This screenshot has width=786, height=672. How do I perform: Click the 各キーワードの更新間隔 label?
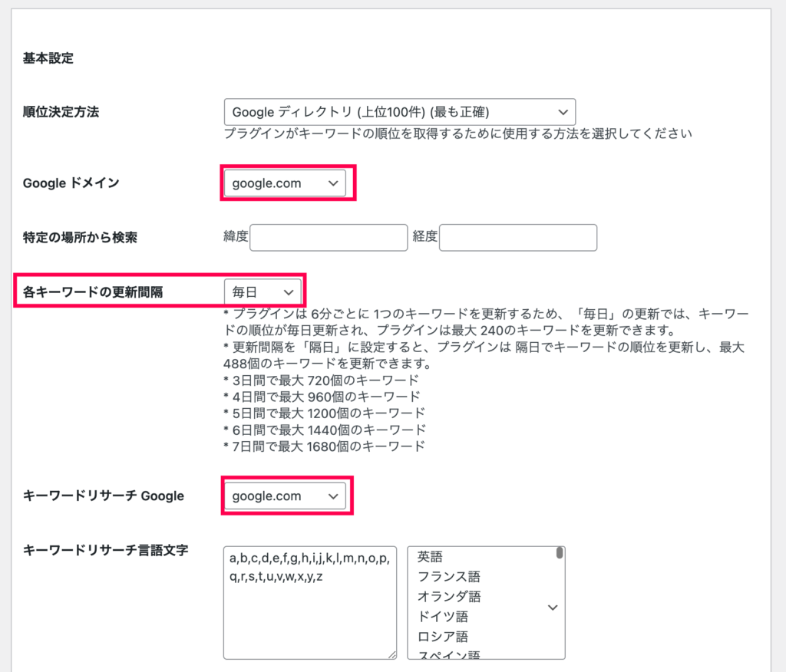point(93,292)
